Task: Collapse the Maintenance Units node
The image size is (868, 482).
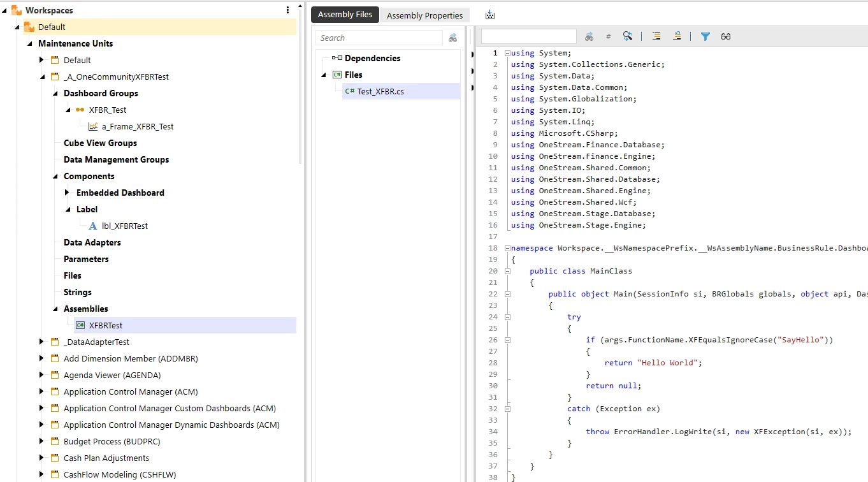Action: 30,44
